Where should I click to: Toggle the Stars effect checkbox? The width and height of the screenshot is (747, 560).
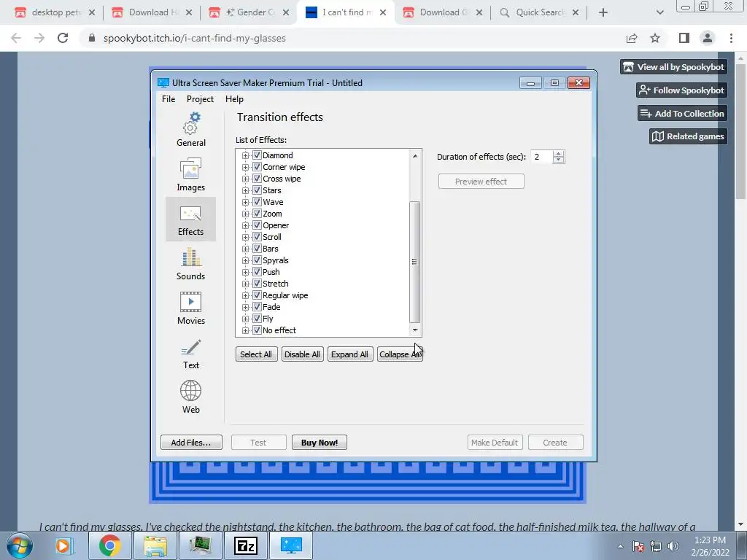257,190
